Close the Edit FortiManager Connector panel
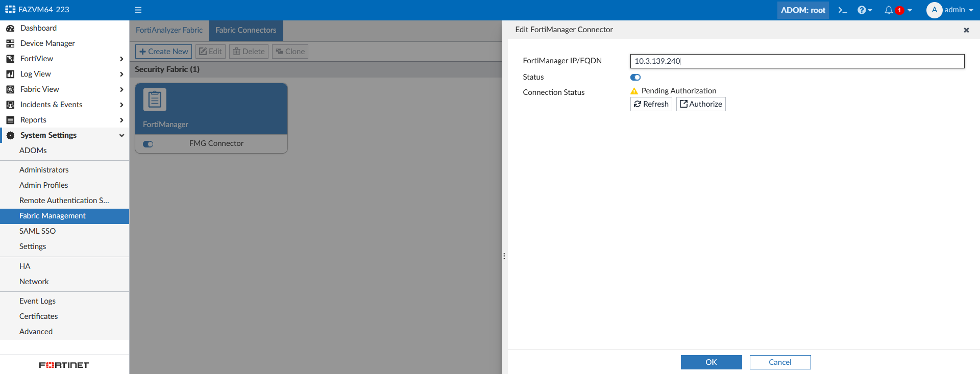 tap(966, 30)
